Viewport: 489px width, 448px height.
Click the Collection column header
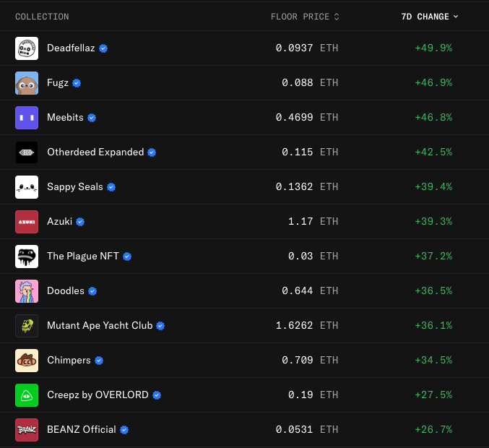42,17
